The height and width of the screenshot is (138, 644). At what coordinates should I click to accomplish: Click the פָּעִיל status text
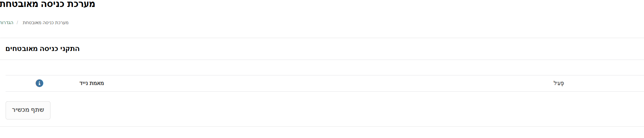point(559,83)
